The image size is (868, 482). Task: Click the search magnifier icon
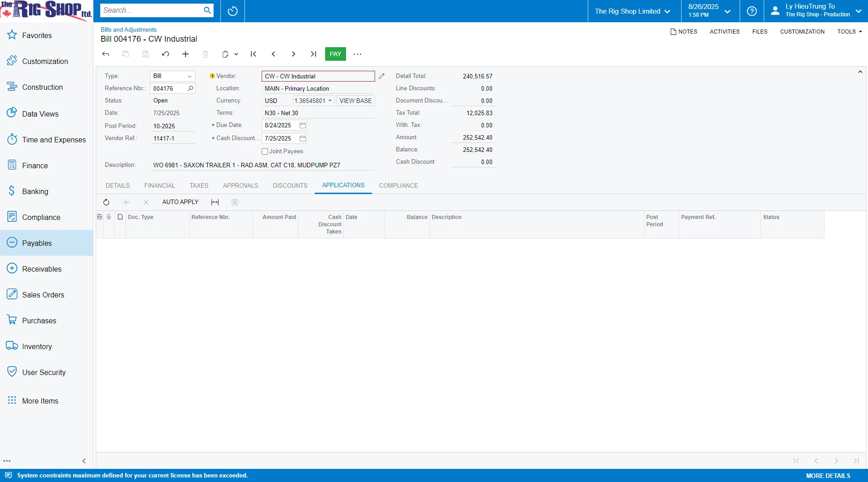[x=207, y=10]
